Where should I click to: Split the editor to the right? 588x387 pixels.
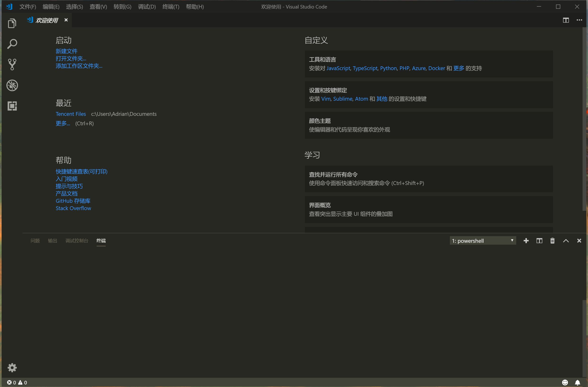point(566,20)
